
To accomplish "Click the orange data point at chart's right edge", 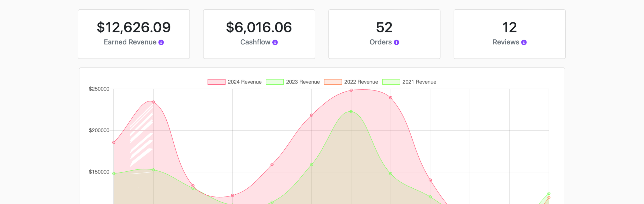I will click(x=549, y=198).
